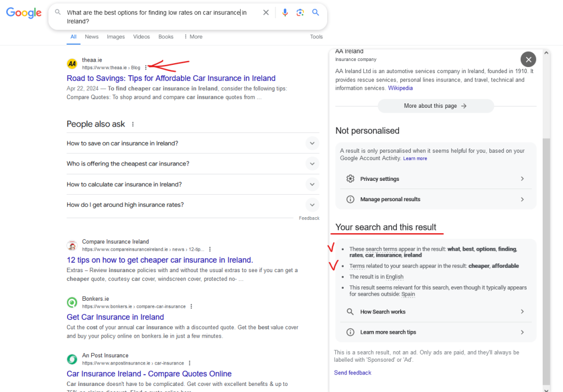Open People also ask options menu
The height and width of the screenshot is (392, 563).
[x=133, y=124]
